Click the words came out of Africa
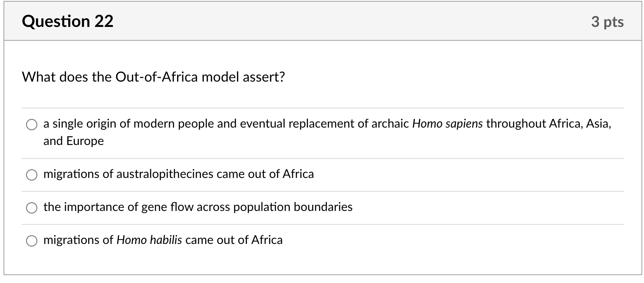 click(233, 240)
